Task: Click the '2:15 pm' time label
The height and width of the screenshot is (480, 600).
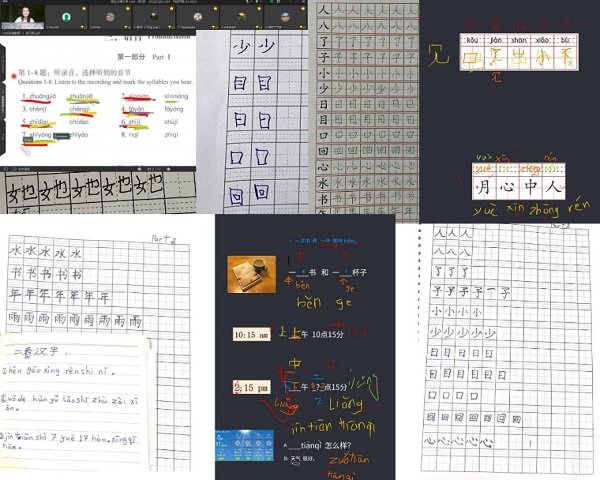Action: point(251,387)
